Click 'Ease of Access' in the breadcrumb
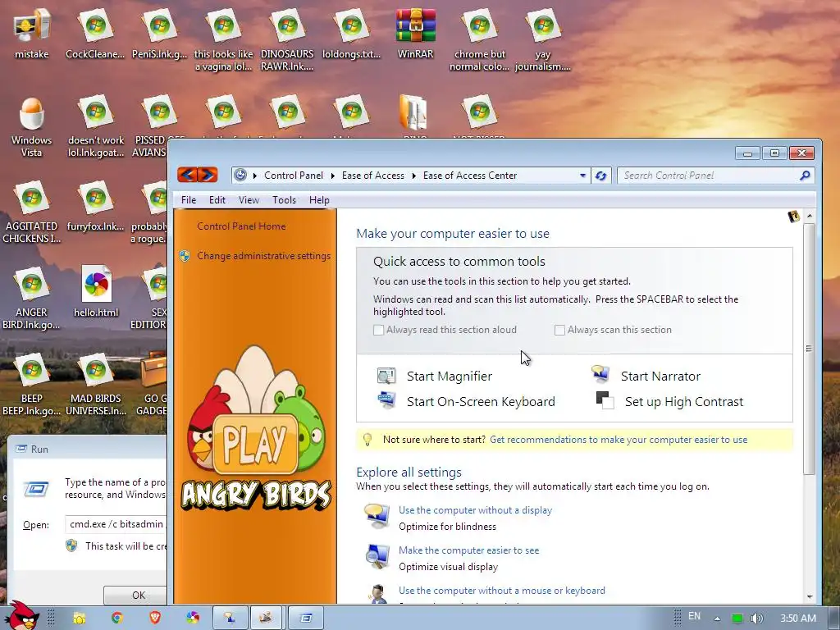Viewport: 840px width, 630px height. point(373,176)
